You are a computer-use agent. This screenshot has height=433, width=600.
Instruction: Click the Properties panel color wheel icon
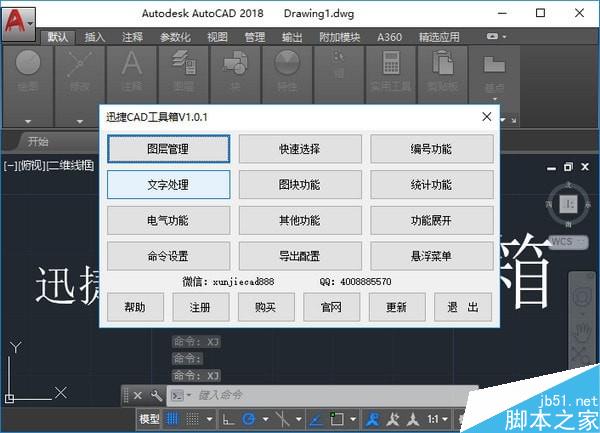pos(287,63)
